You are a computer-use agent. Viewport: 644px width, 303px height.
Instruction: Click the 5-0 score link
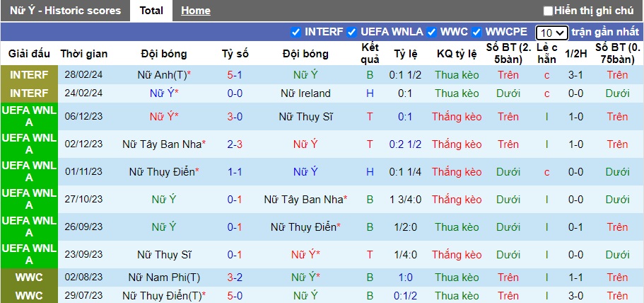235,296
